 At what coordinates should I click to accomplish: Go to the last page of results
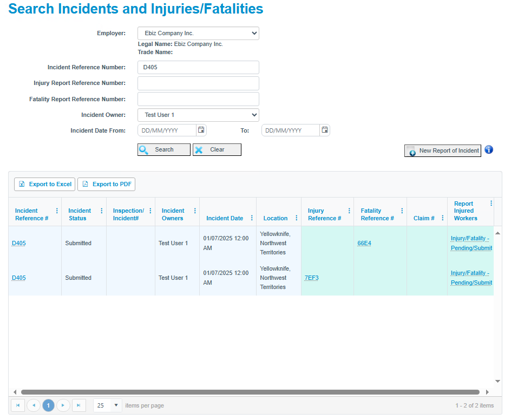(x=78, y=405)
